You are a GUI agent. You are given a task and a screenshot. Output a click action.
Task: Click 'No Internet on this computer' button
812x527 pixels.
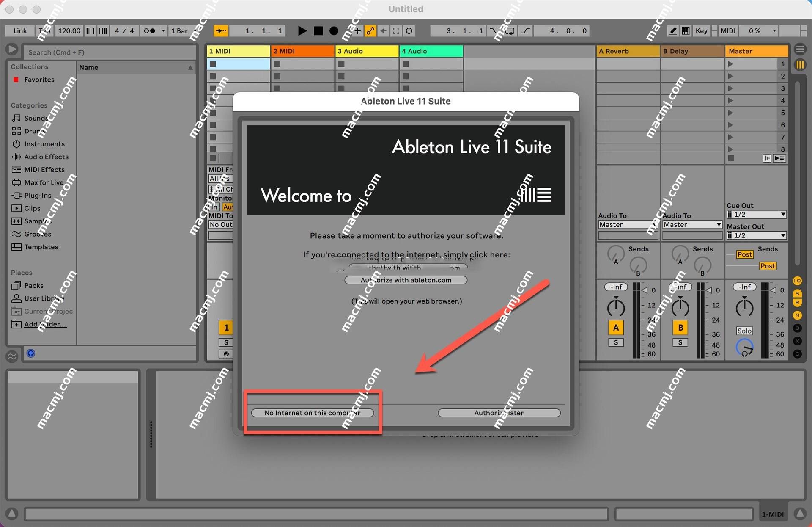313,413
